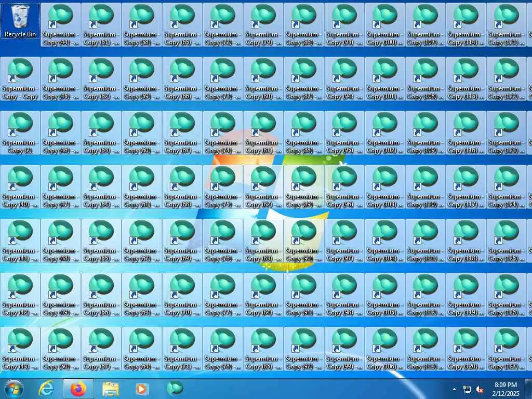Viewport: 532px width, 399px height.
Task: Select Supermium Copy (84) shortcut
Action: click(263, 295)
